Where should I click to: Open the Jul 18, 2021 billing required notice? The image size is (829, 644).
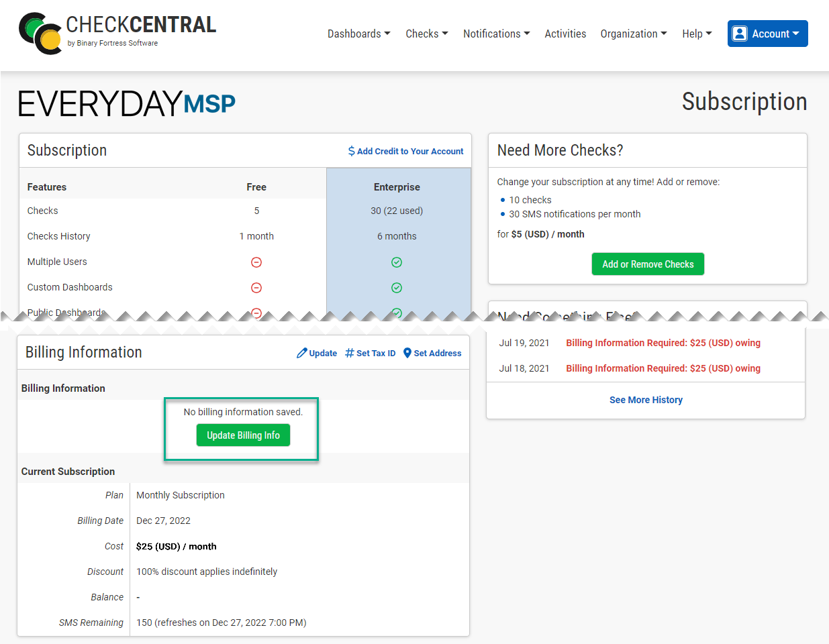[663, 368]
